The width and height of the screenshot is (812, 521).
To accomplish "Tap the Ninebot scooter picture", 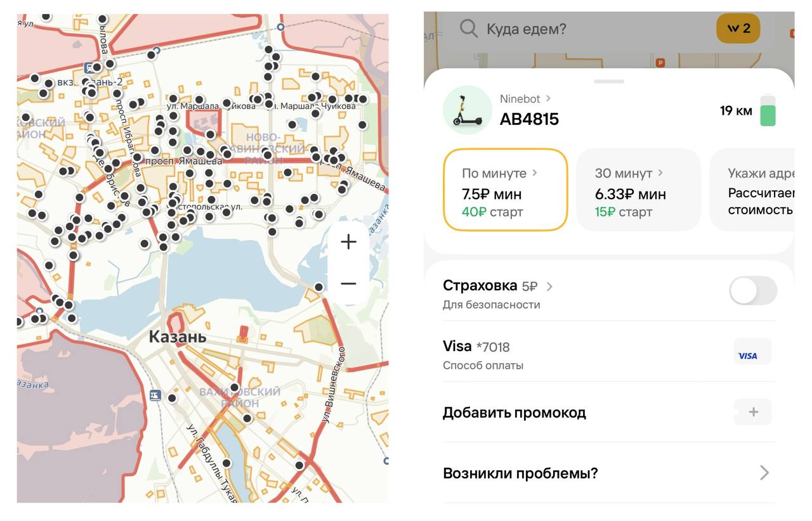I will pos(467,110).
